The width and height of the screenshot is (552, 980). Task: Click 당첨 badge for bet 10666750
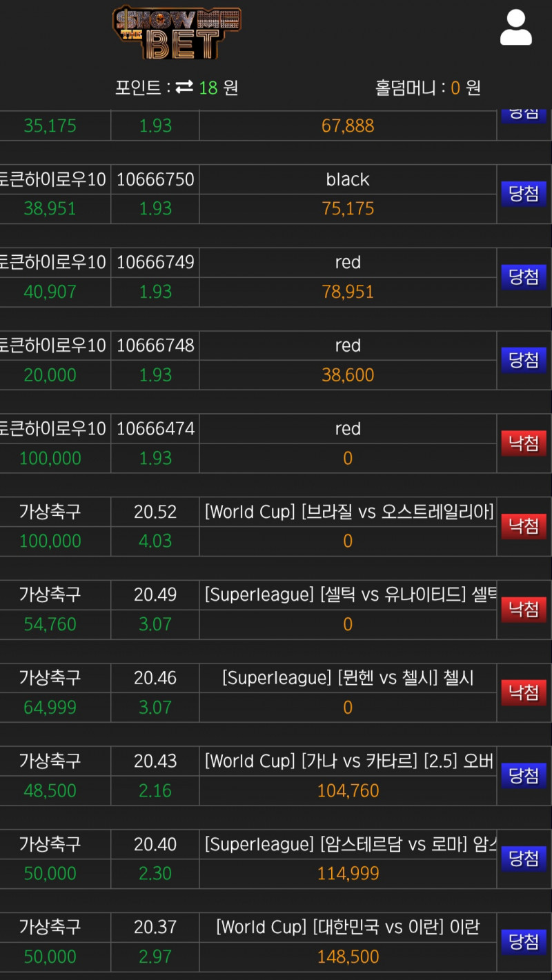[x=524, y=194]
